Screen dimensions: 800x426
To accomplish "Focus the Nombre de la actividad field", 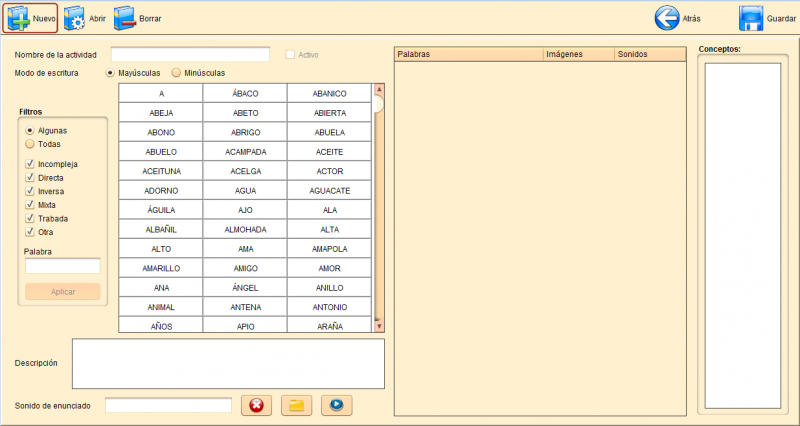I will tap(190, 55).
